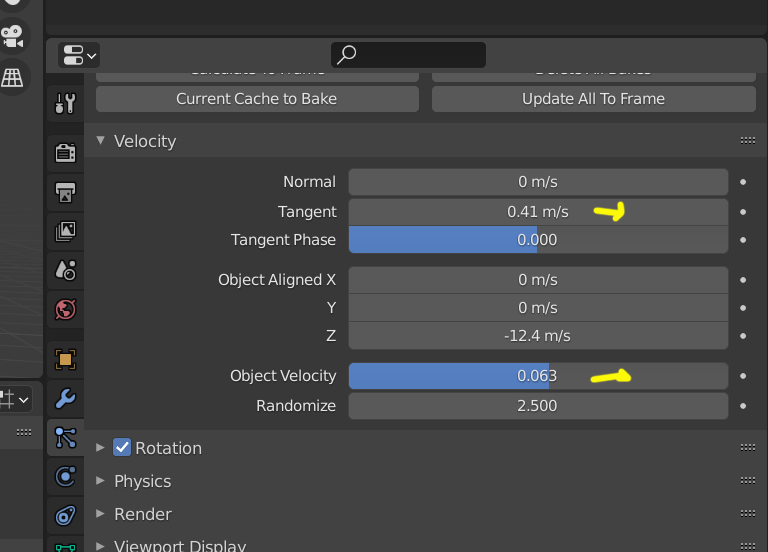Click the properties search field

click(409, 55)
